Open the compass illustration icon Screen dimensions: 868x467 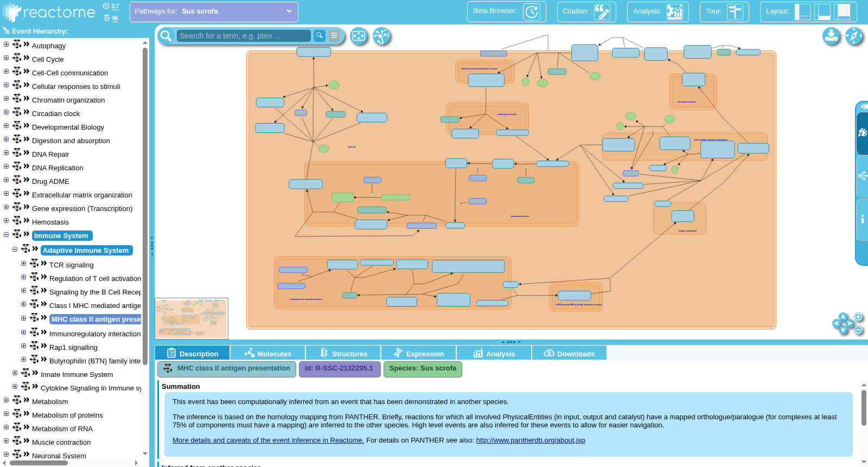point(854,36)
